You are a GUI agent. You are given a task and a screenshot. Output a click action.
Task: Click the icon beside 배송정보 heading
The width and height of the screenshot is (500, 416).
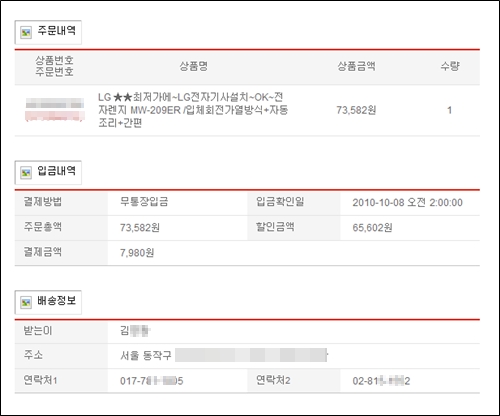click(x=26, y=302)
